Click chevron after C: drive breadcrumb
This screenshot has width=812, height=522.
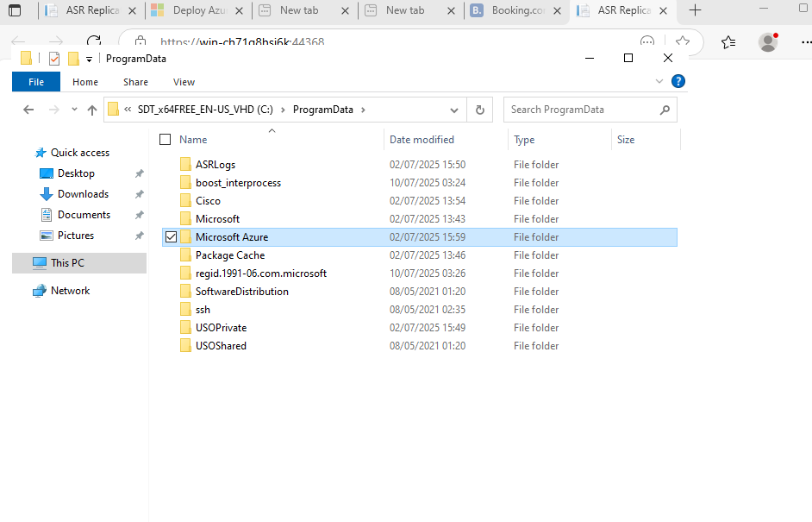pos(283,110)
